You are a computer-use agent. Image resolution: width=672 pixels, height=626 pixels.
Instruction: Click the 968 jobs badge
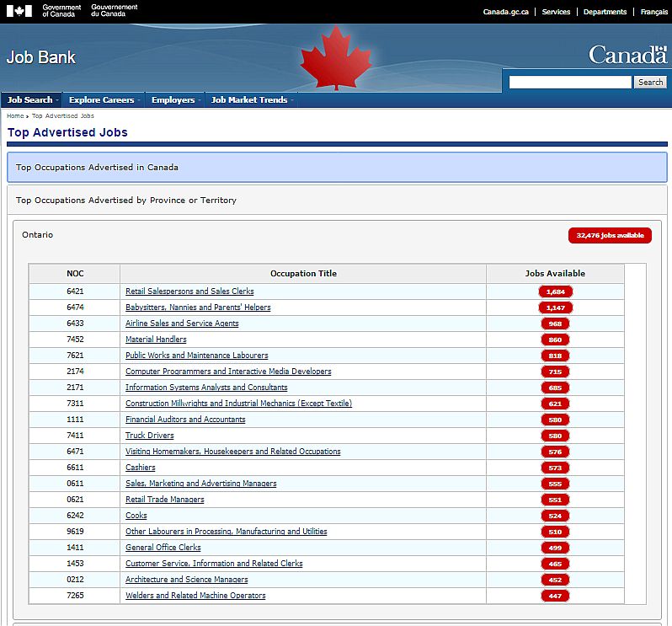(x=556, y=324)
